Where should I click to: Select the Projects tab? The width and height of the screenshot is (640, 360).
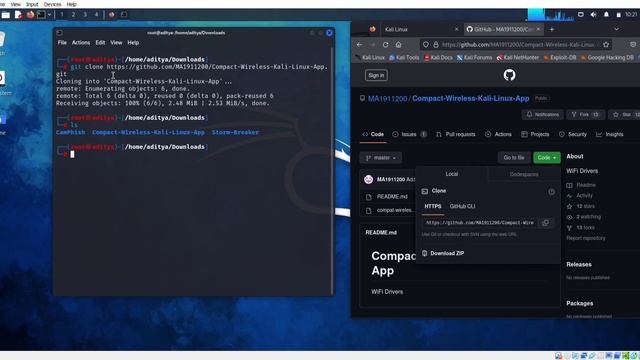pos(535,134)
